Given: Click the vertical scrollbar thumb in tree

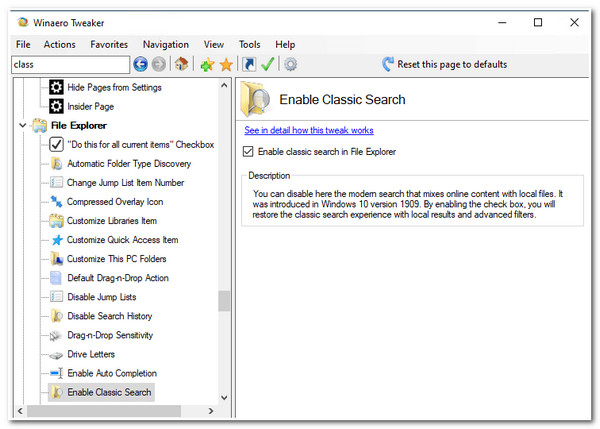Looking at the screenshot, I should tap(224, 301).
